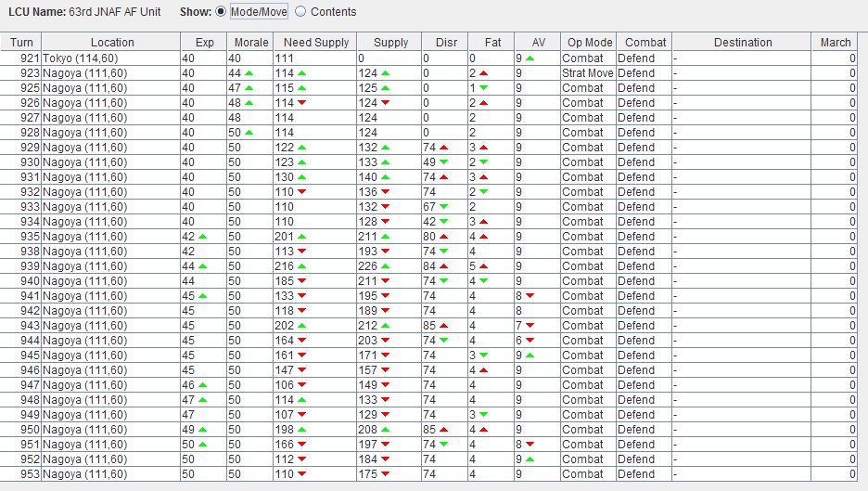Sort by the Supply column header
Image resolution: width=868 pixels, height=491 pixels.
point(389,42)
